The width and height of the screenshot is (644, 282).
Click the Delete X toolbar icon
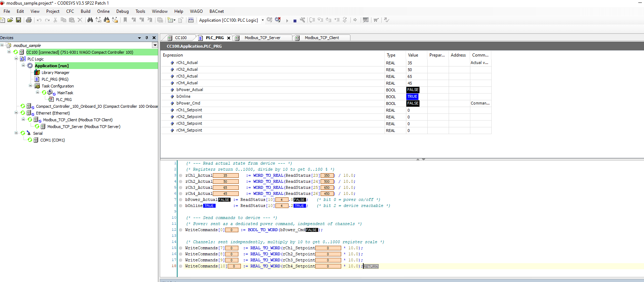click(x=80, y=20)
